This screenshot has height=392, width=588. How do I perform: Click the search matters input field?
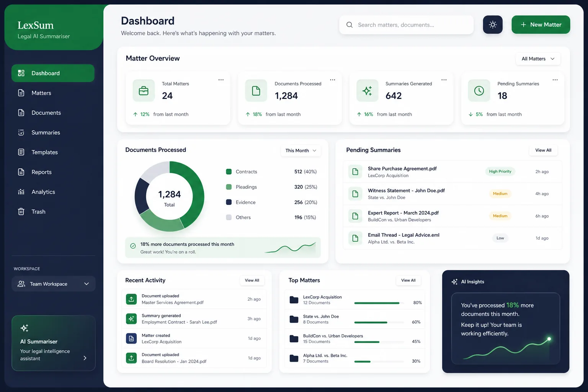[x=406, y=25]
